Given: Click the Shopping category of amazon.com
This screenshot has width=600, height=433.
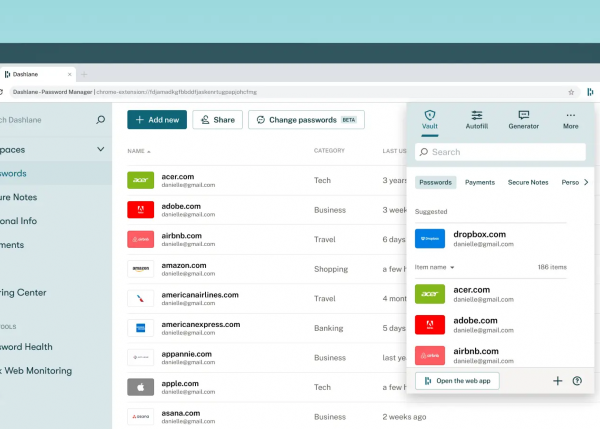Looking at the screenshot, I should (x=331, y=269).
